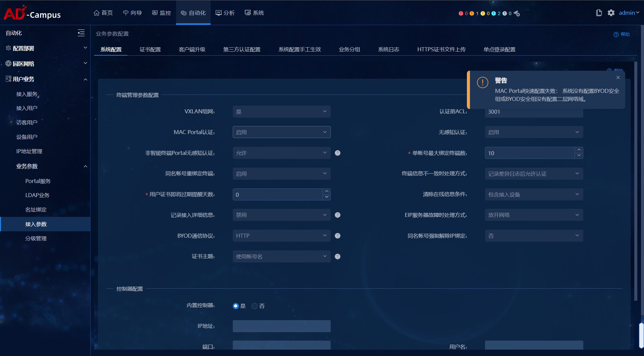Open IP地址管理 in the sidebar
Screen dimensions: 644x356
(x=29, y=152)
